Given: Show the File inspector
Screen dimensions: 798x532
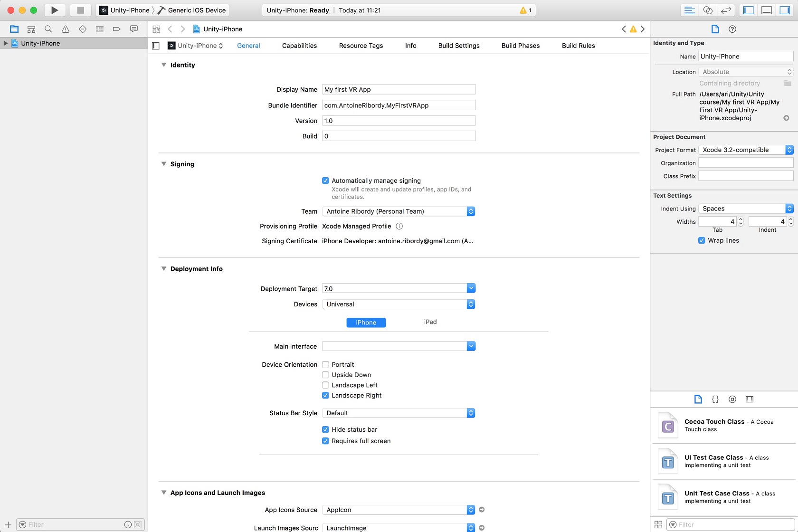Looking at the screenshot, I should point(715,29).
